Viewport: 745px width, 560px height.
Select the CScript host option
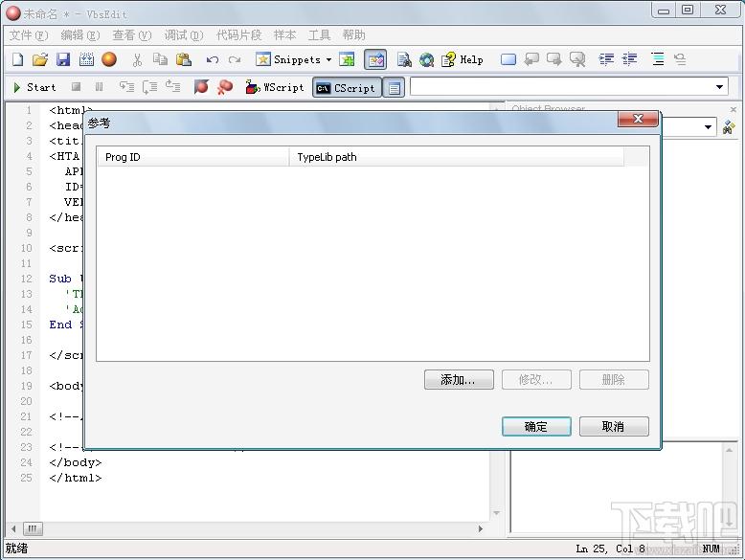(x=347, y=88)
